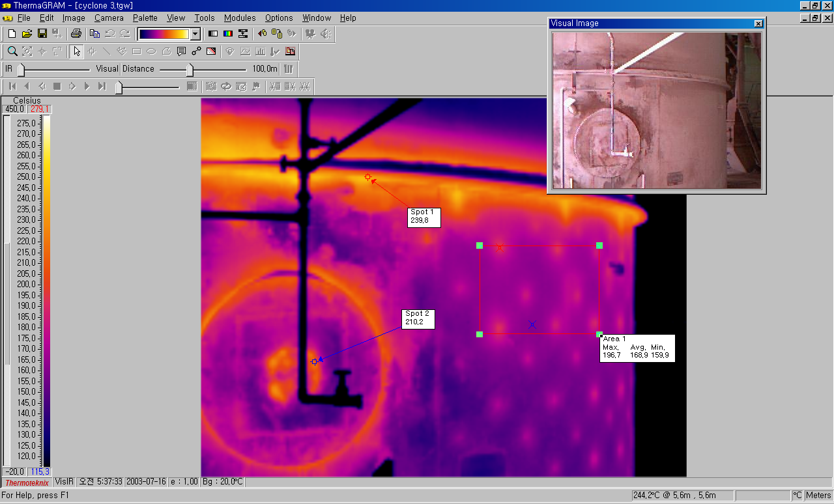Copy the image with the Copy icon
The image size is (834, 504).
pos(95,34)
